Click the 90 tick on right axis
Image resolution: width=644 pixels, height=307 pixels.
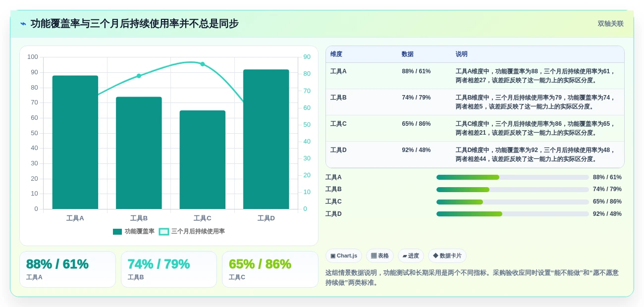pyautogui.click(x=307, y=57)
